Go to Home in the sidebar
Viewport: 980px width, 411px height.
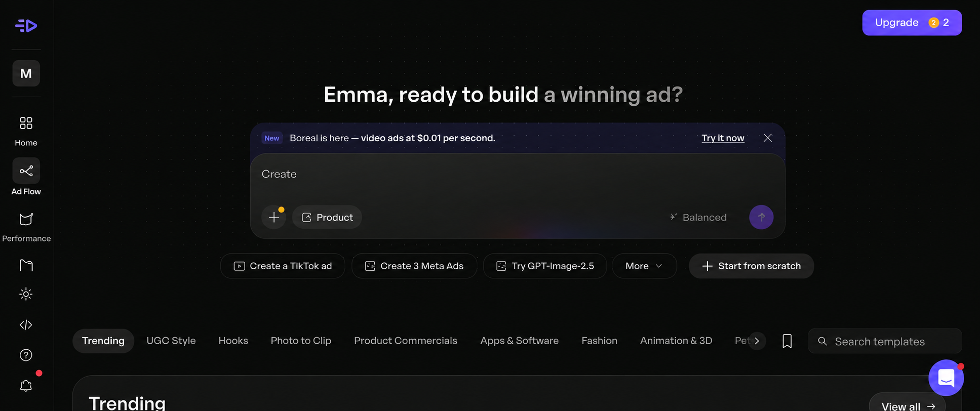(x=26, y=131)
